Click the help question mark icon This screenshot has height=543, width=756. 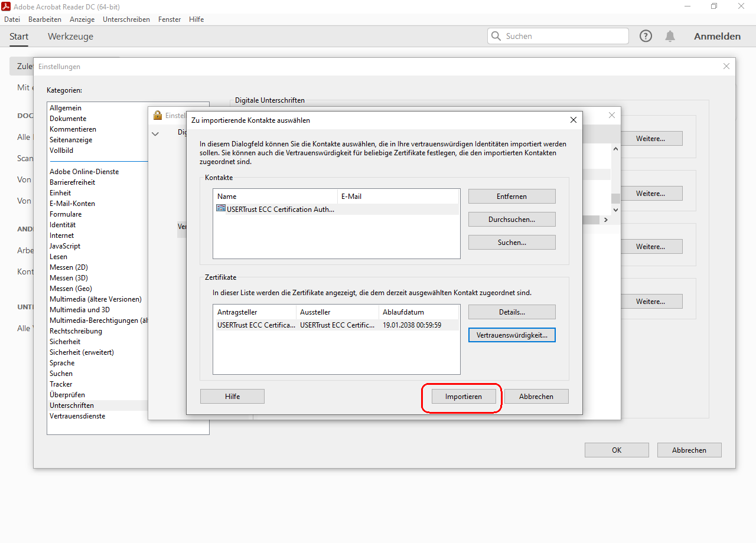tap(646, 36)
